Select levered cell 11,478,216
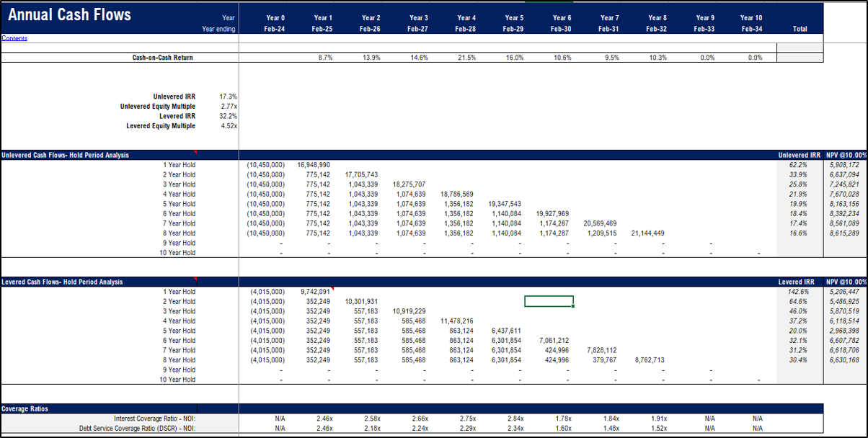868x438 pixels. click(456, 321)
